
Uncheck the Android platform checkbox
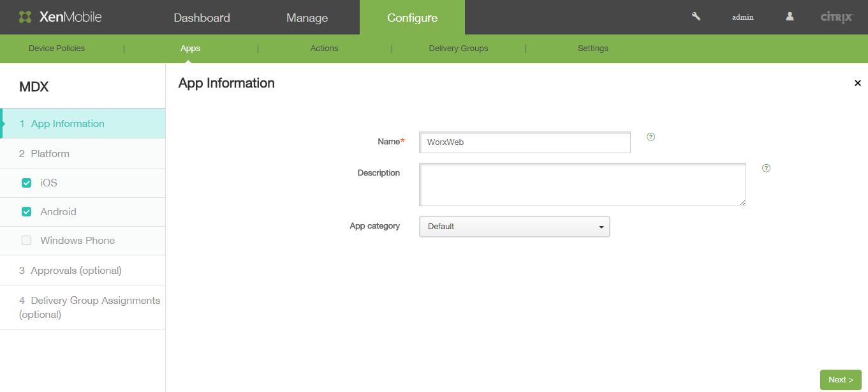point(27,212)
